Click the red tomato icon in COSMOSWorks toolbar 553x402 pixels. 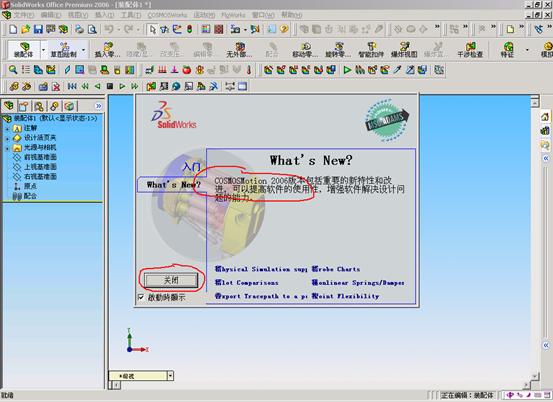(x=187, y=70)
